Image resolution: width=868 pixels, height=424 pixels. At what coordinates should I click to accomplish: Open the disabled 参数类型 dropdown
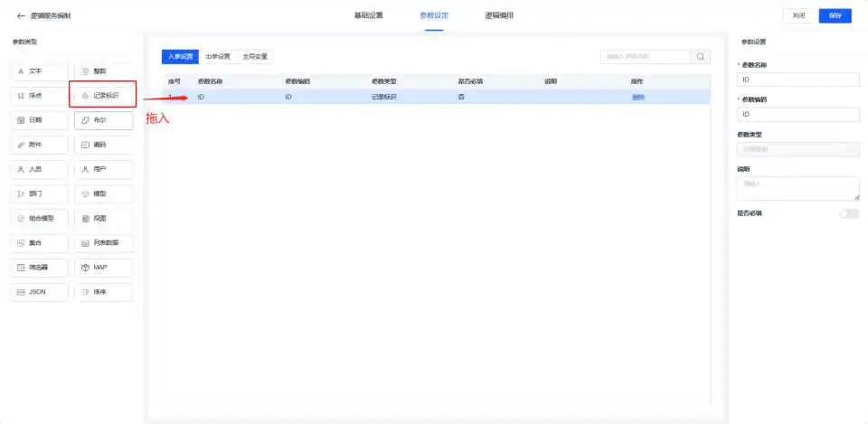coord(798,149)
